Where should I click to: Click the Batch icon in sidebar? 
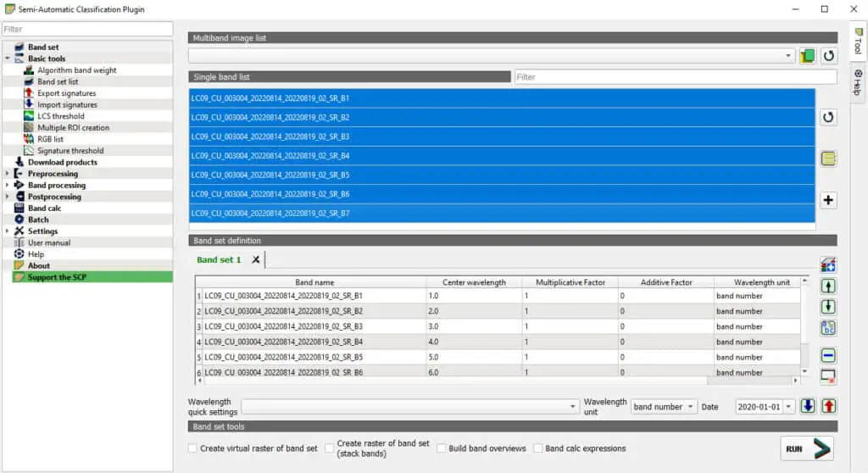pos(19,220)
